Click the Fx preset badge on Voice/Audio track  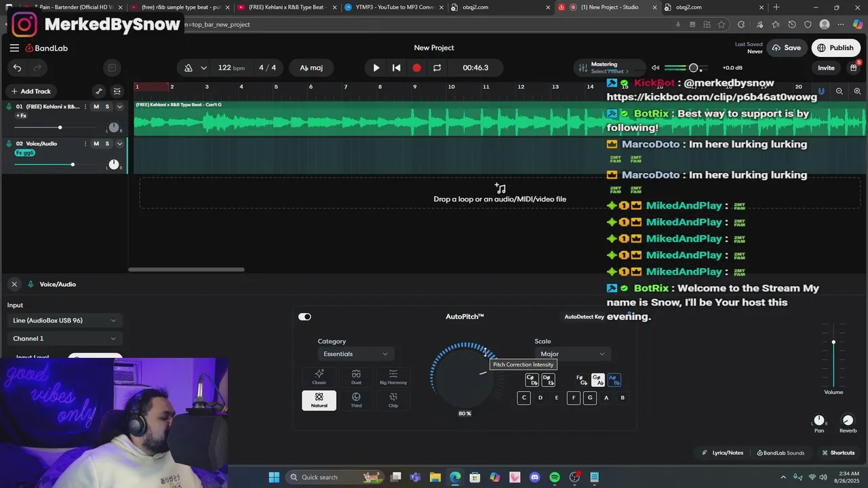click(24, 153)
